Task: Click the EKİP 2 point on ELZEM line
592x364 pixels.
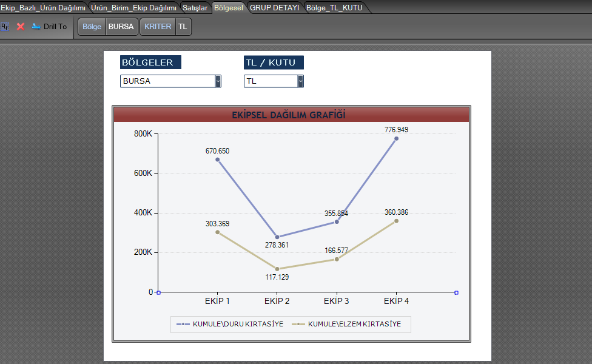Action: pos(277,269)
